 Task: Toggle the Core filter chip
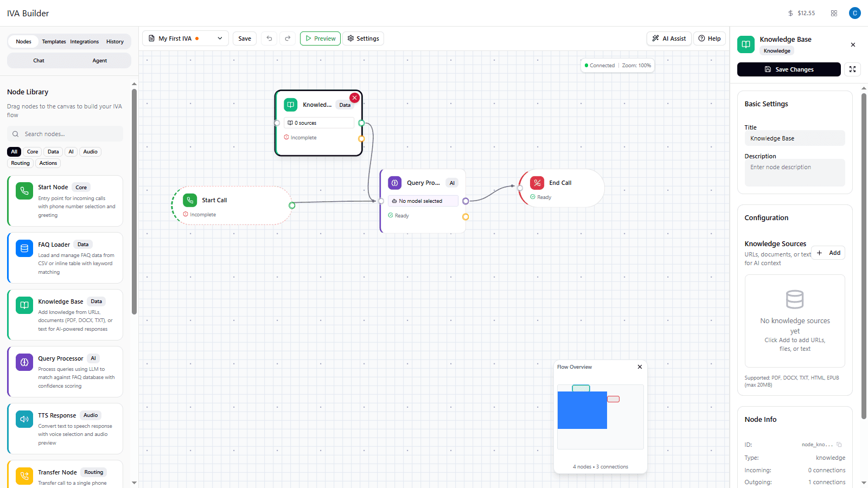[32, 151]
